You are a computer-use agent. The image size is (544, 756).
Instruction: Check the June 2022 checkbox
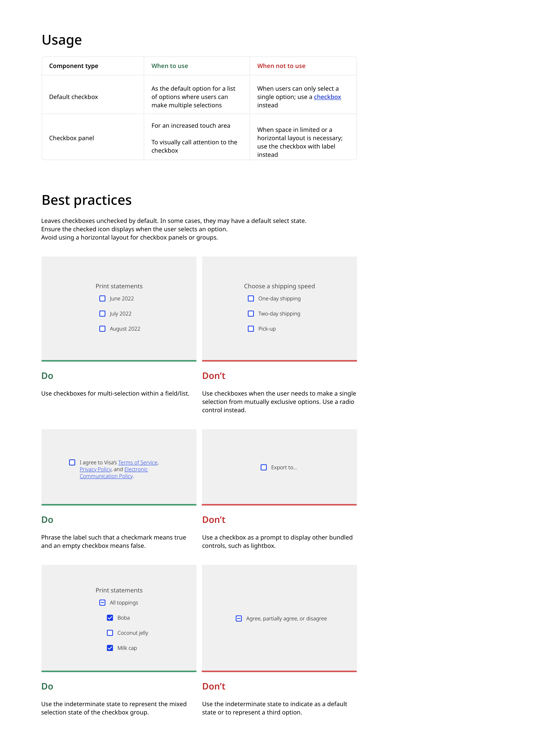(x=102, y=298)
